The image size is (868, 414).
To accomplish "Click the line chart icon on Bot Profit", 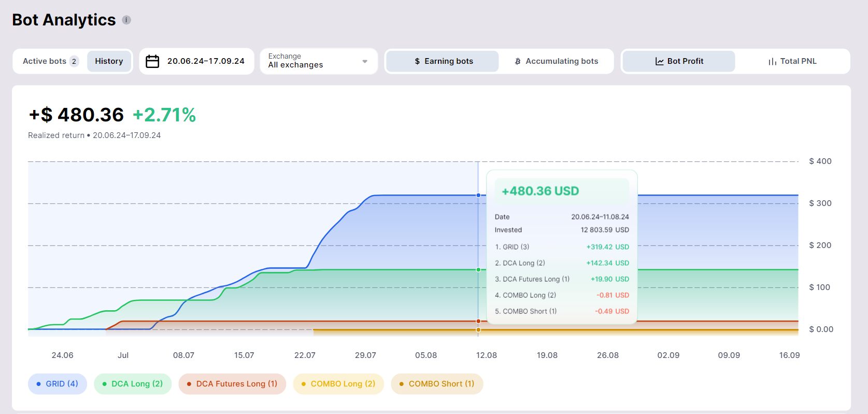I will coord(660,61).
